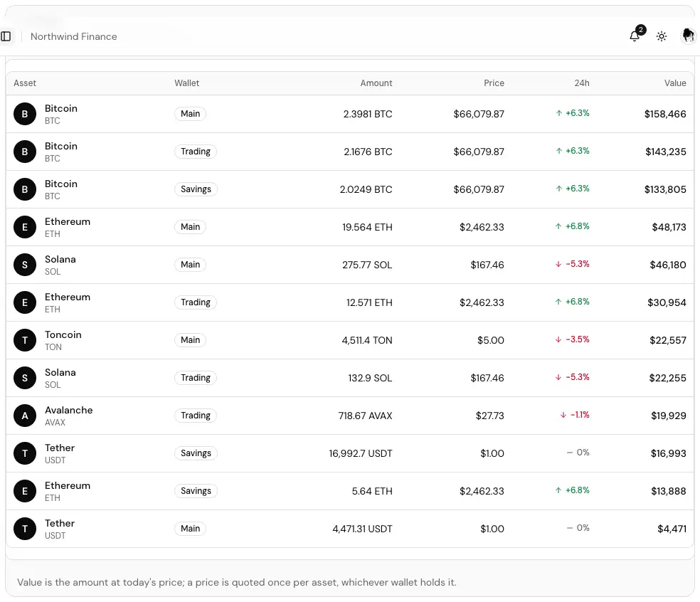Open the notifications bell
The height and width of the screenshot is (602, 700).
click(635, 36)
